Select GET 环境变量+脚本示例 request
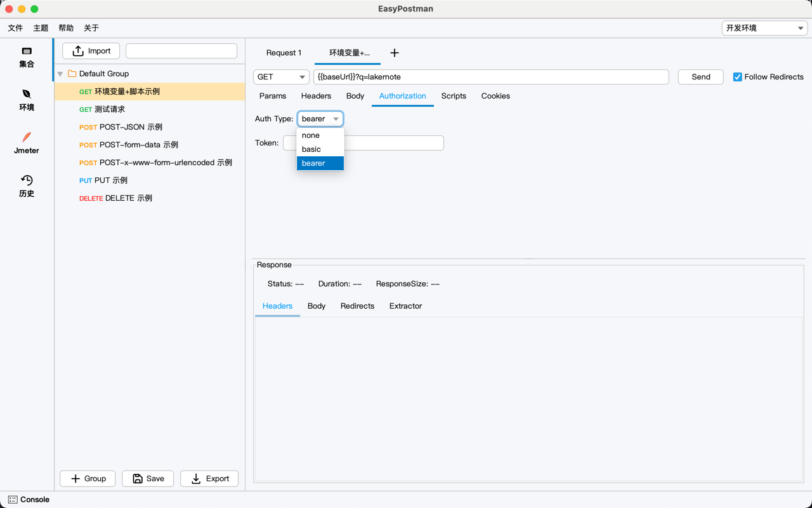This screenshot has width=812, height=508. (x=150, y=91)
